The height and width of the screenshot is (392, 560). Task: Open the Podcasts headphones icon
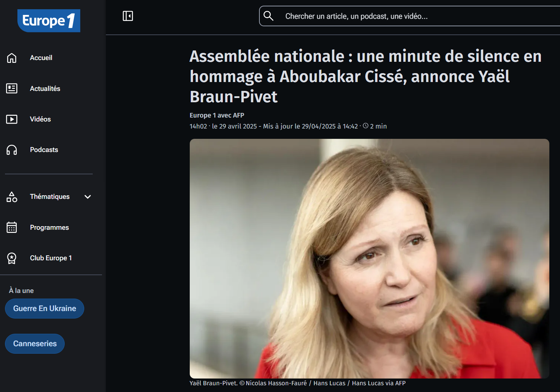(12, 150)
